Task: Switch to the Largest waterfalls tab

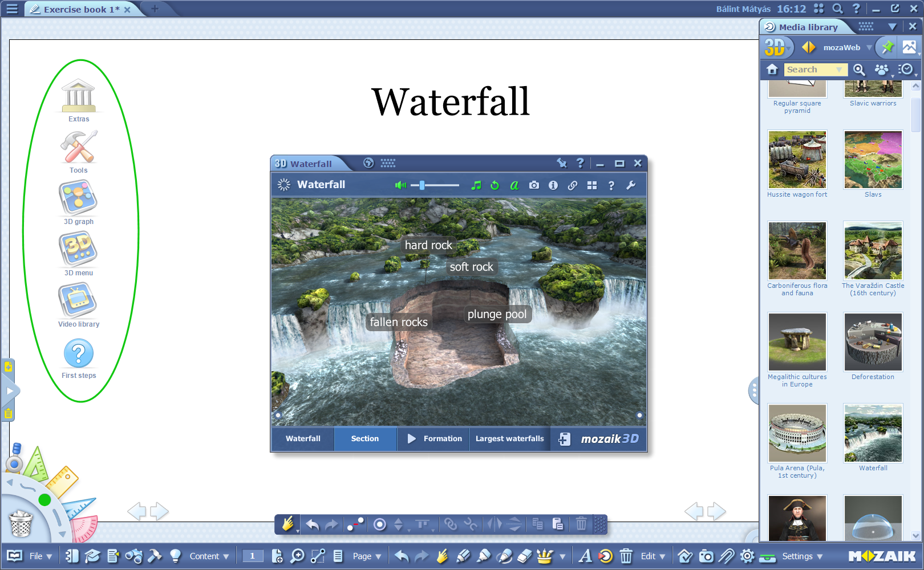Action: [x=509, y=438]
